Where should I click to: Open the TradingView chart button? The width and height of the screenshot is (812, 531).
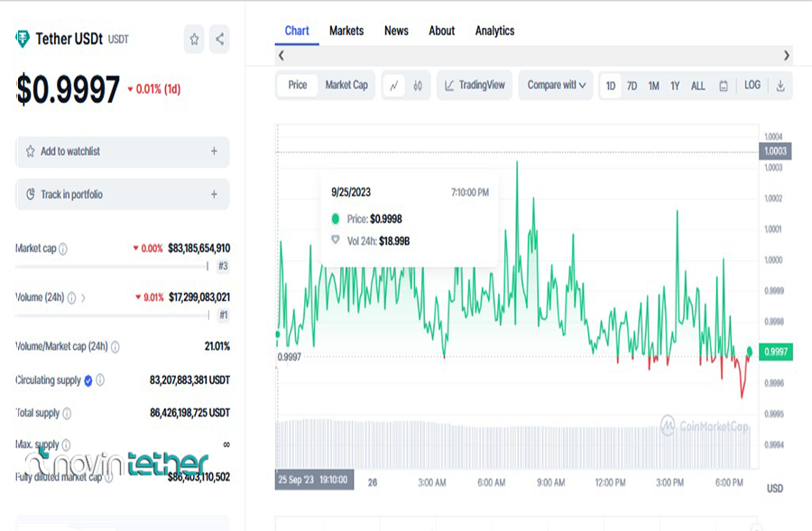point(475,86)
